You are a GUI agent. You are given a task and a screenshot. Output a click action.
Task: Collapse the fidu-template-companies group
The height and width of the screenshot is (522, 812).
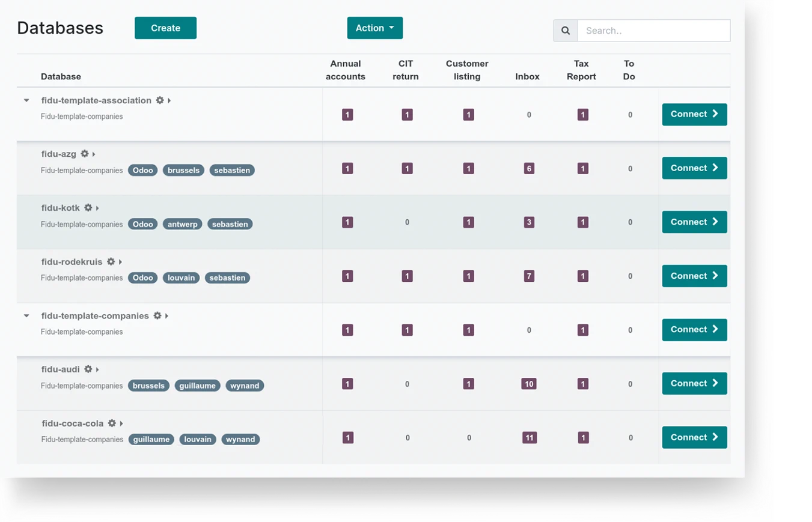pos(26,315)
